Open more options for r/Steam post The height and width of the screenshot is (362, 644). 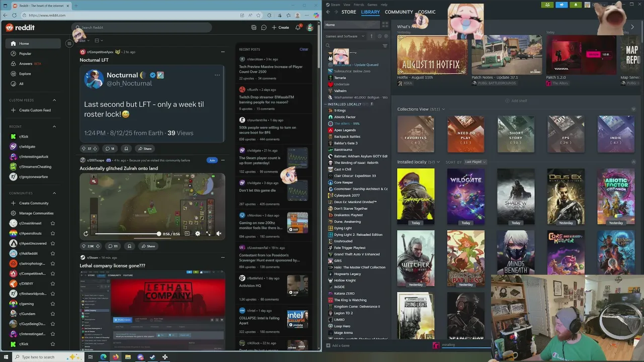pyautogui.click(x=222, y=257)
